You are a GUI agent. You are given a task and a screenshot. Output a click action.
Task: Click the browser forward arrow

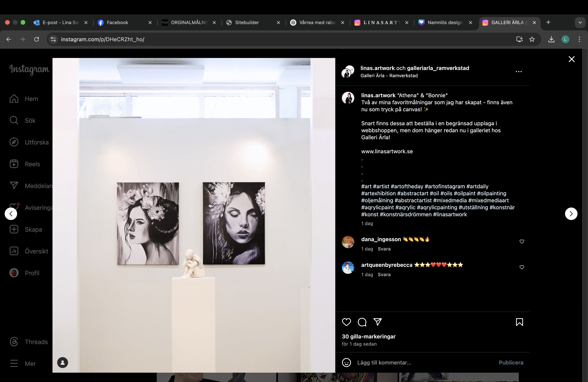(23, 39)
